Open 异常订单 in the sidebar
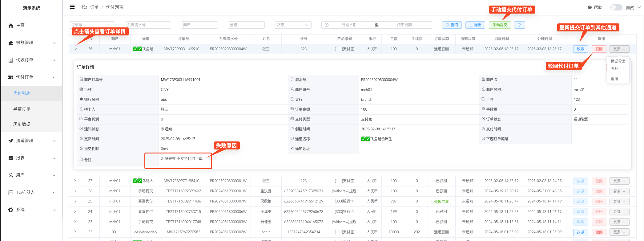This screenshot has width=644, height=241. coord(22,109)
